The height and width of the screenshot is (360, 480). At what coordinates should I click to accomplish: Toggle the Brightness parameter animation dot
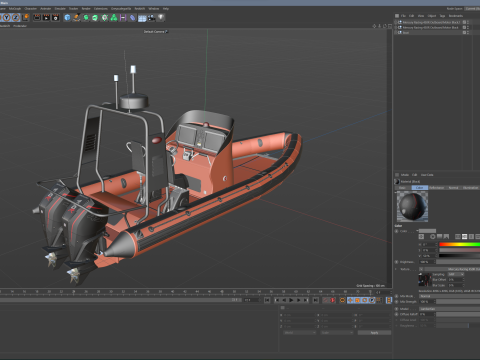[x=397, y=262]
